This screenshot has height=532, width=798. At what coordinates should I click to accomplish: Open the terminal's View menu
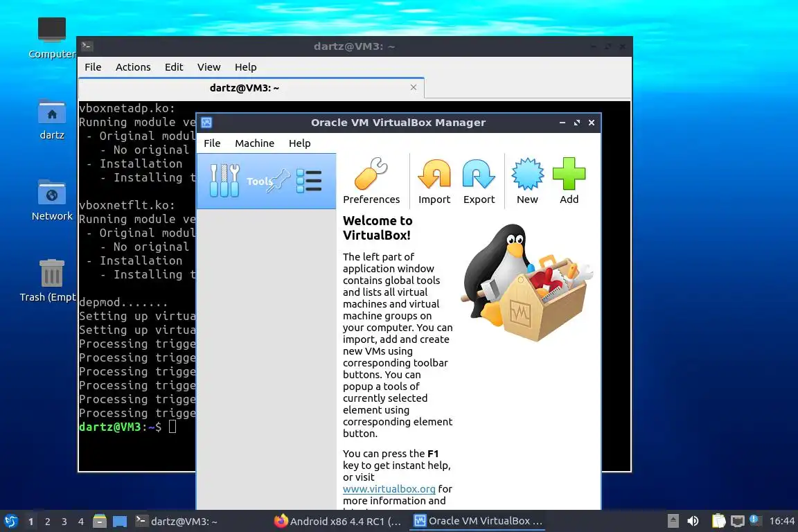click(x=209, y=66)
